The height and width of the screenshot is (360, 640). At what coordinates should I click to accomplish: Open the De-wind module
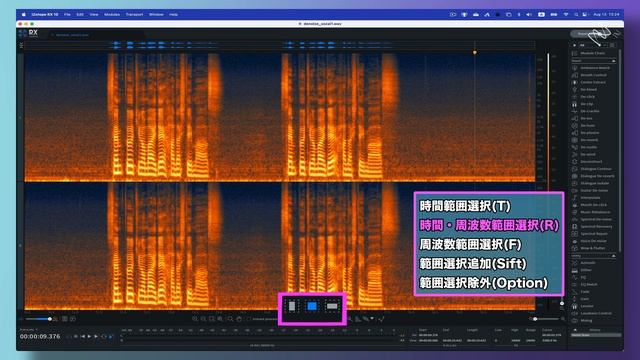tap(588, 154)
